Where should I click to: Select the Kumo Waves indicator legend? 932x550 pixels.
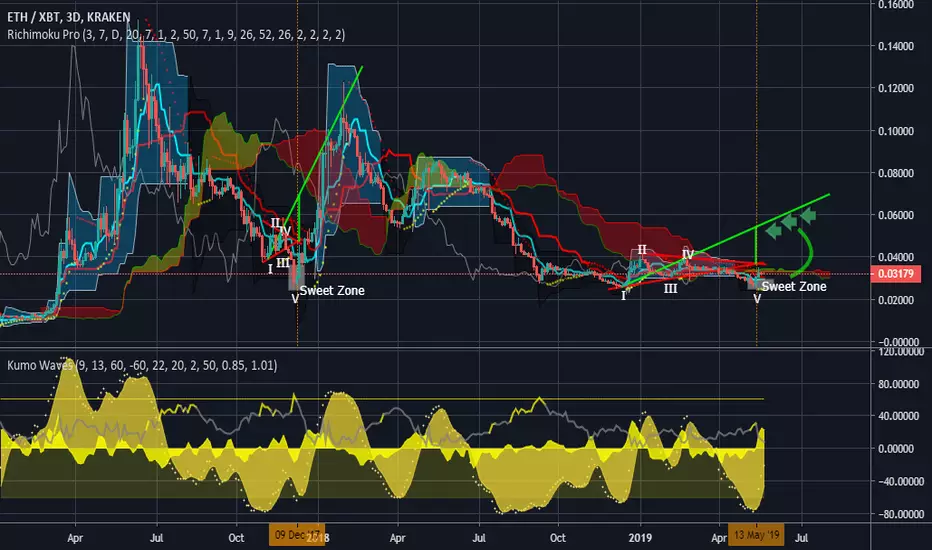pyautogui.click(x=142, y=365)
